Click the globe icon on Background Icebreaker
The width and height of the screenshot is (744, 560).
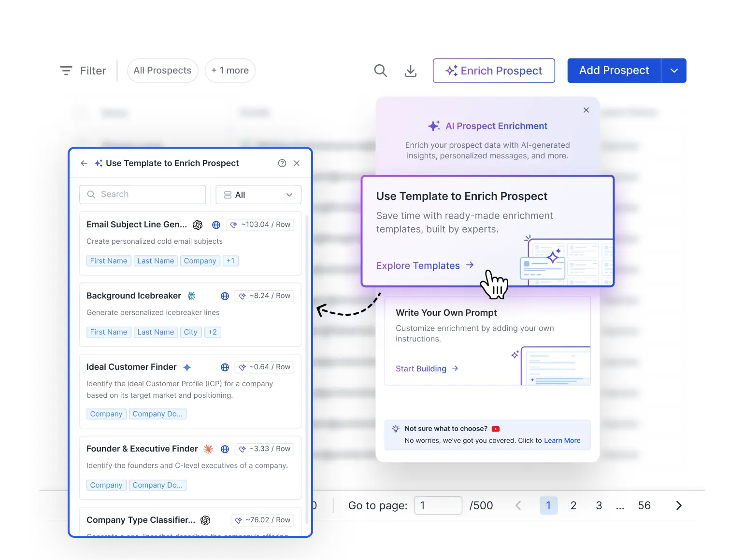224,296
